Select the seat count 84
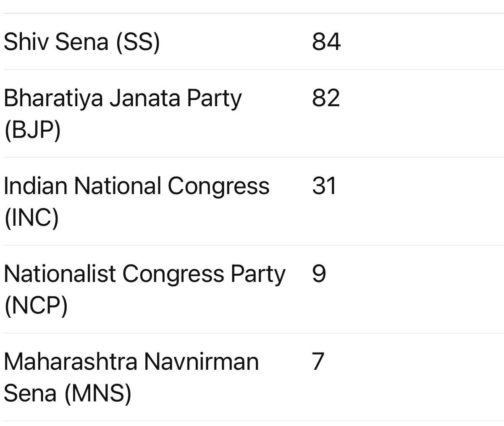Viewport: 504px width, 426px height. point(326,42)
